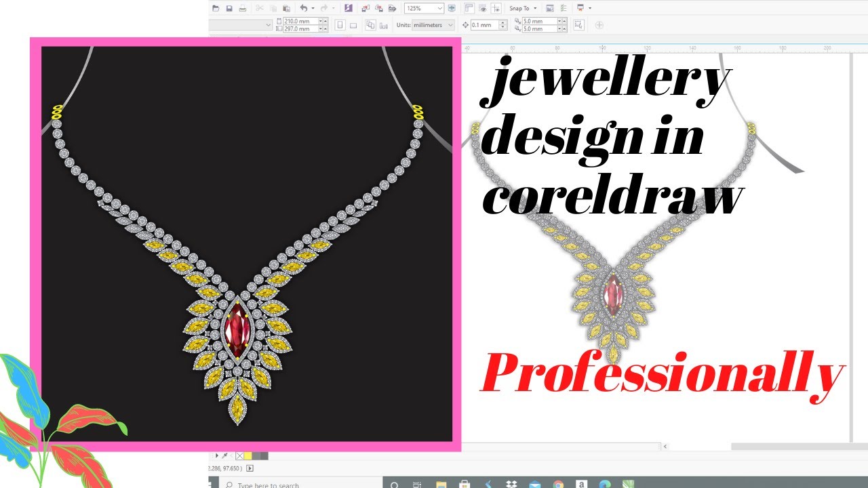Open Google Chrome from the taskbar
Screen dimensions: 868x488
(x=558, y=485)
